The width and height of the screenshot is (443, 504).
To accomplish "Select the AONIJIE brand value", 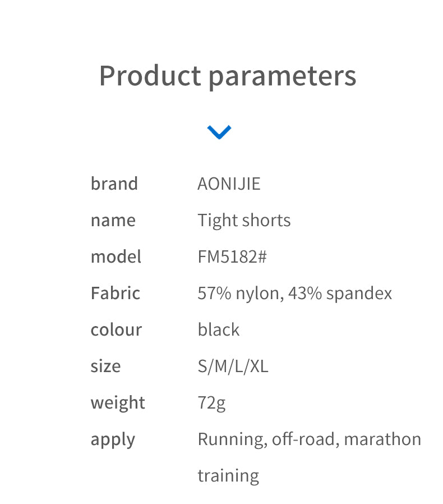I will pos(229,184).
